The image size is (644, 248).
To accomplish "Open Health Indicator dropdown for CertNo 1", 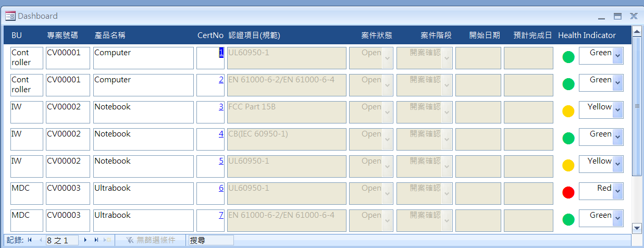I will pyautogui.click(x=618, y=56).
